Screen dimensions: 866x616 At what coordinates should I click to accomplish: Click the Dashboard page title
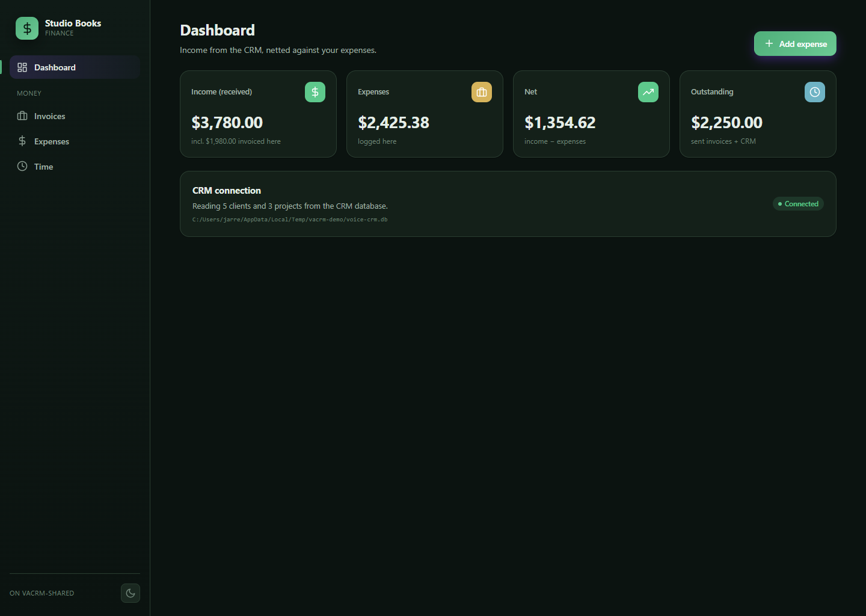click(217, 30)
